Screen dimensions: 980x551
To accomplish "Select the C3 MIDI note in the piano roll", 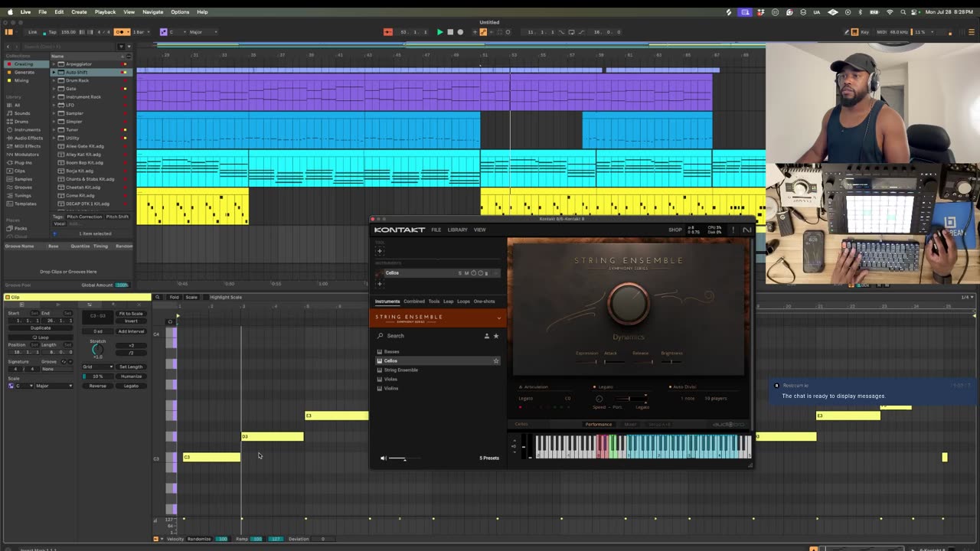I will pos(211,457).
